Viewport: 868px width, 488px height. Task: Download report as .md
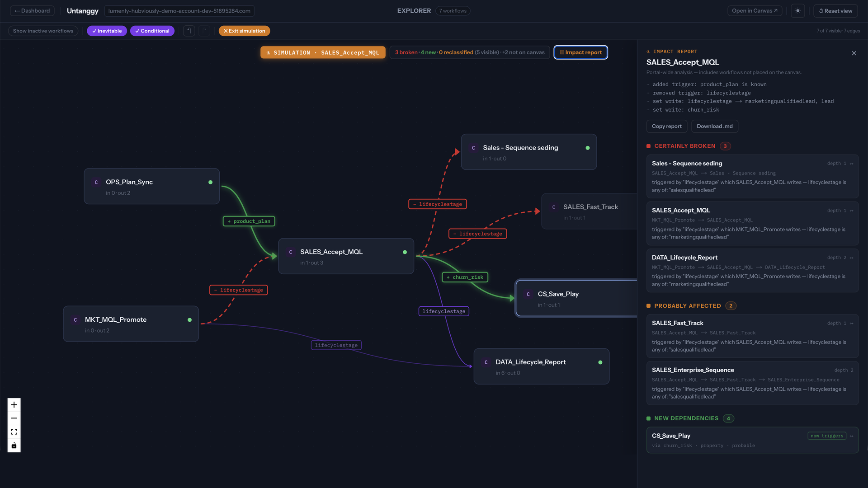point(715,127)
